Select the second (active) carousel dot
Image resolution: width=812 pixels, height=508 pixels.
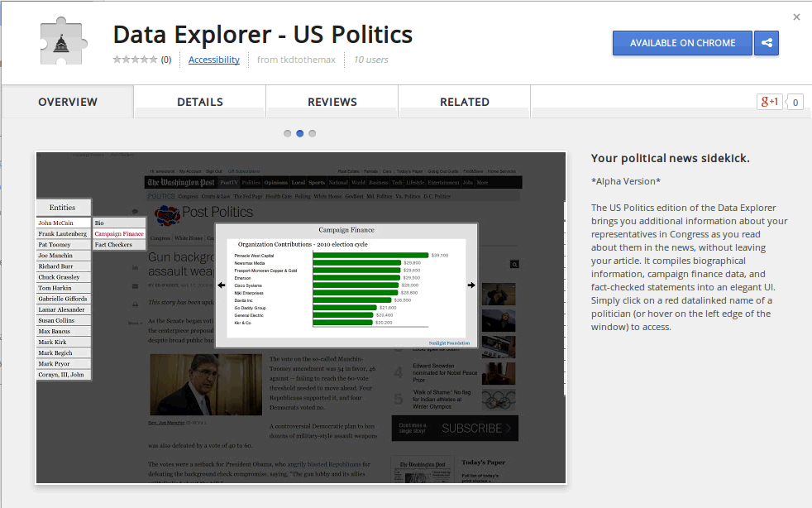tap(300, 134)
